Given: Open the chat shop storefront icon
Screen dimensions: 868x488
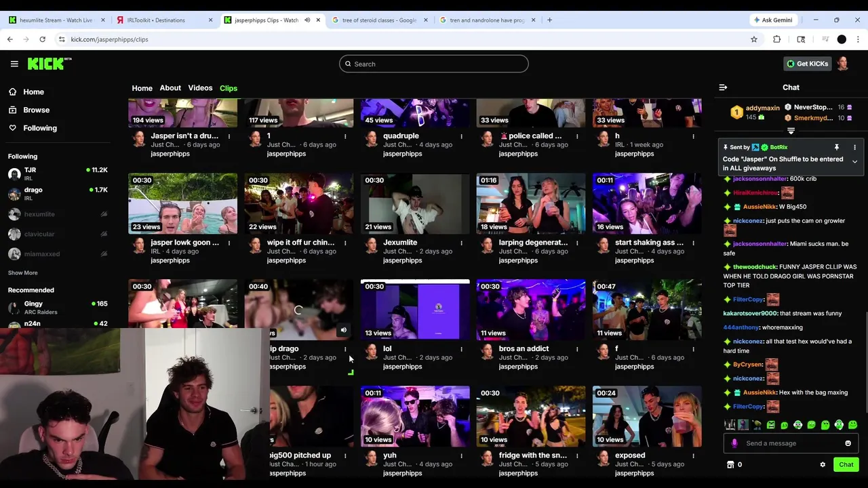Looking at the screenshot, I should click(730, 465).
